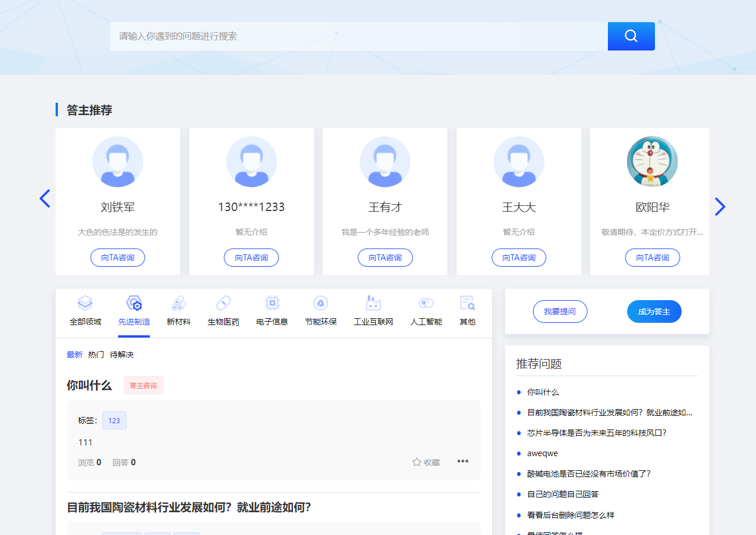Show next recommended answerers with right arrow

coord(720,207)
